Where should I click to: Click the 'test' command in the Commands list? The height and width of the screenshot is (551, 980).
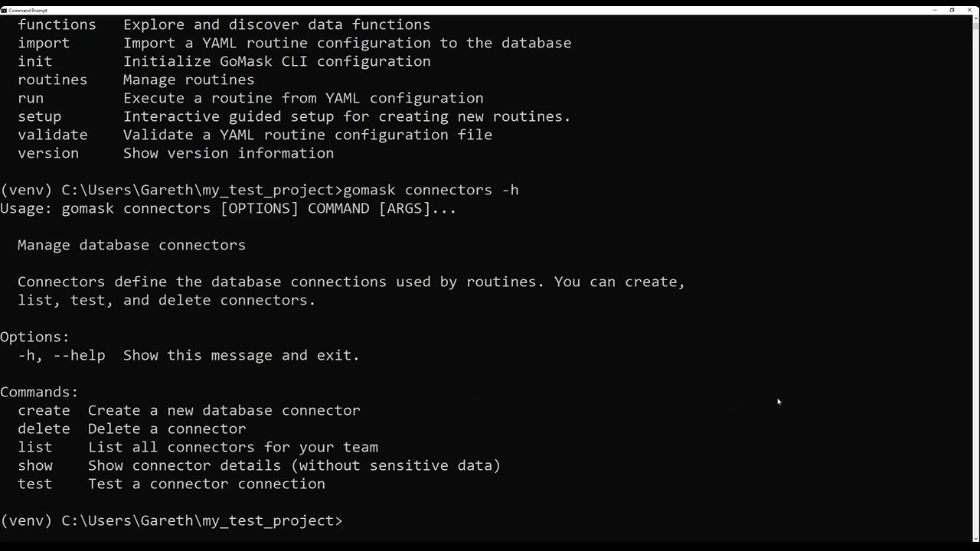click(x=35, y=484)
